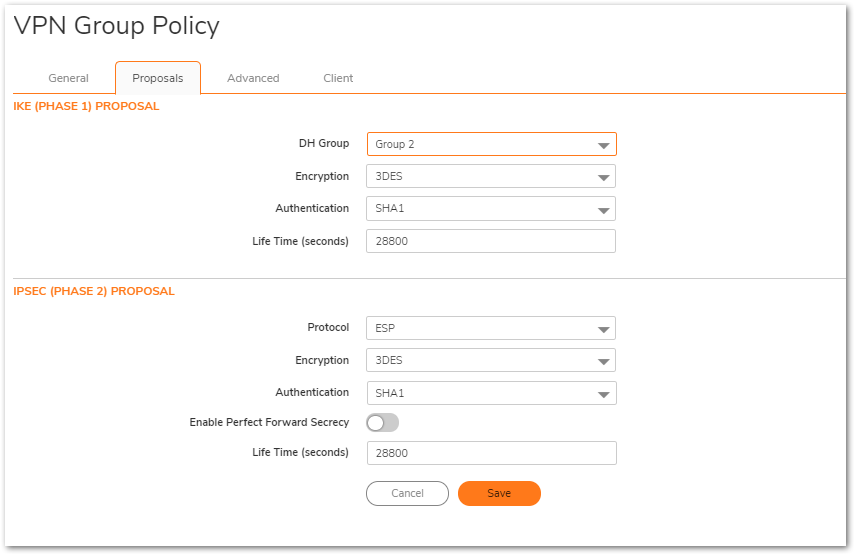Click the VPN Group Policy title
The image size is (855, 555).
(116, 26)
